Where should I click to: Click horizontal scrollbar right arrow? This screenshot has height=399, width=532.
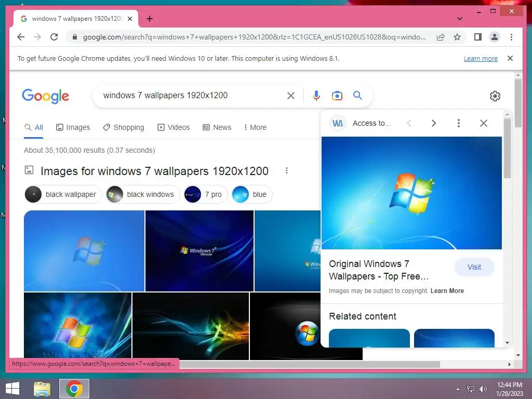click(x=509, y=364)
